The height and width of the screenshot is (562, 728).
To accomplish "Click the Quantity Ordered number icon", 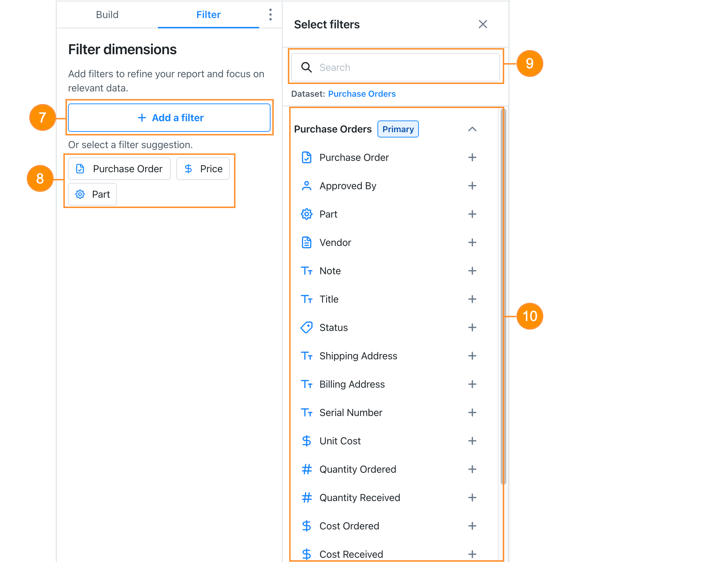I will click(307, 469).
